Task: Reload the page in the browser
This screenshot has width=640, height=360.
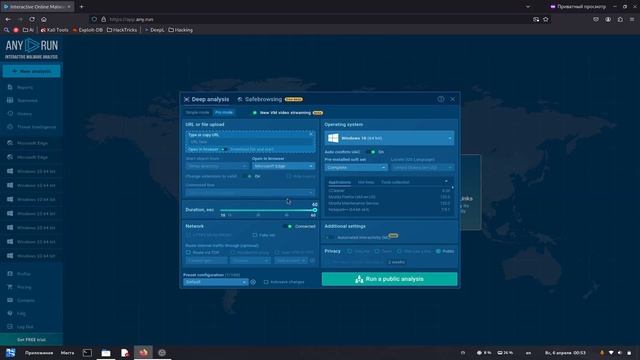Action: tap(32, 19)
